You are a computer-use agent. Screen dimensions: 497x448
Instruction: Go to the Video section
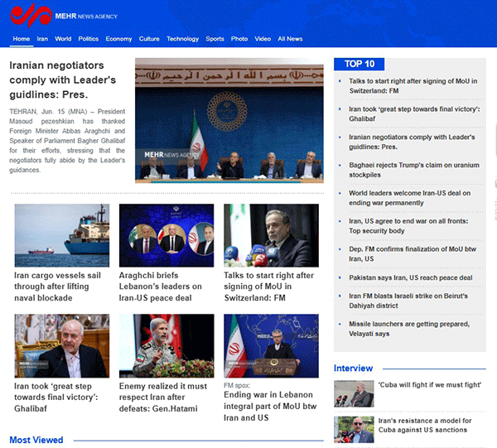[263, 39]
